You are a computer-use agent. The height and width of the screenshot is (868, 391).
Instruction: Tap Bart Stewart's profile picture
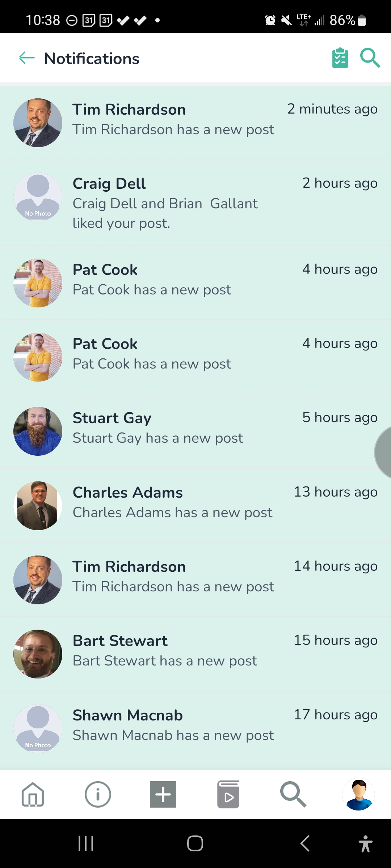point(38,654)
